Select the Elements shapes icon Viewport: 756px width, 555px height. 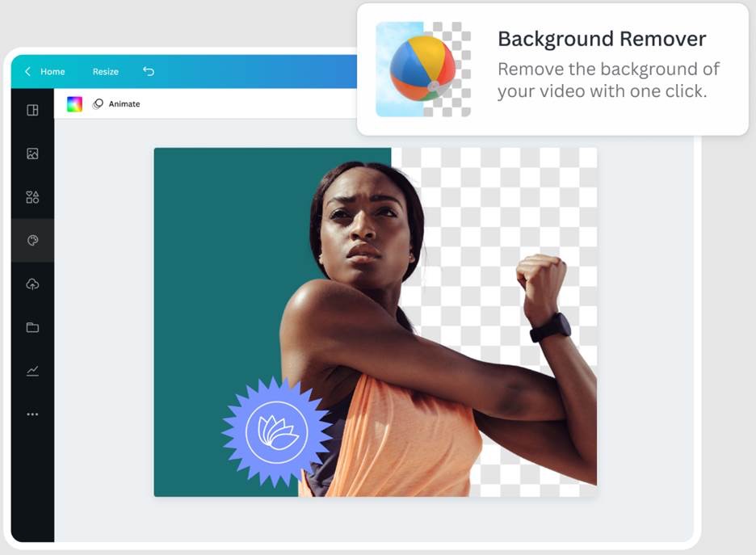(32, 196)
